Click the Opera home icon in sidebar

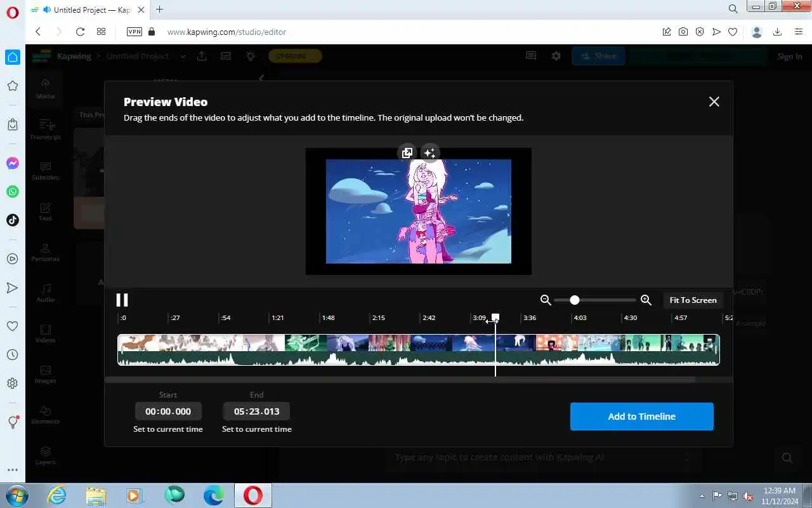12,57
